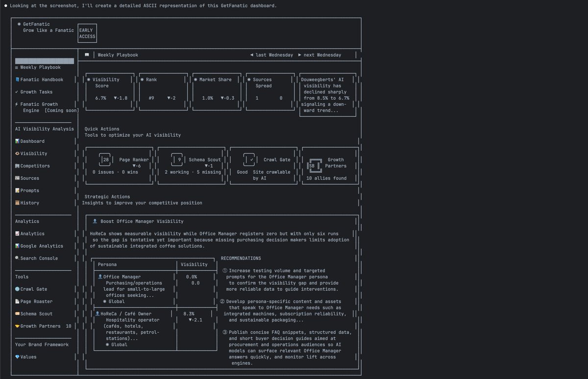The width and height of the screenshot is (588, 379).
Task: Click the Your Brand Framework section label
Action: click(x=42, y=344)
